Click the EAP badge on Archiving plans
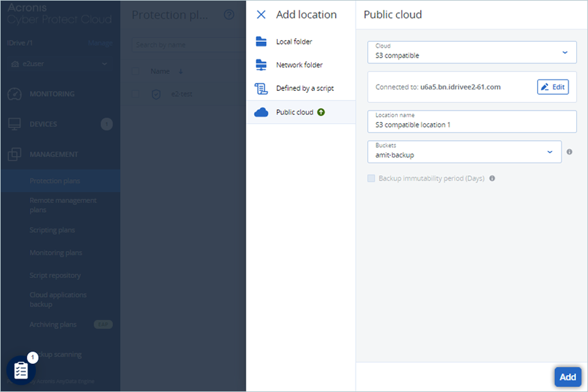The width and height of the screenshot is (588, 392). 103,325
